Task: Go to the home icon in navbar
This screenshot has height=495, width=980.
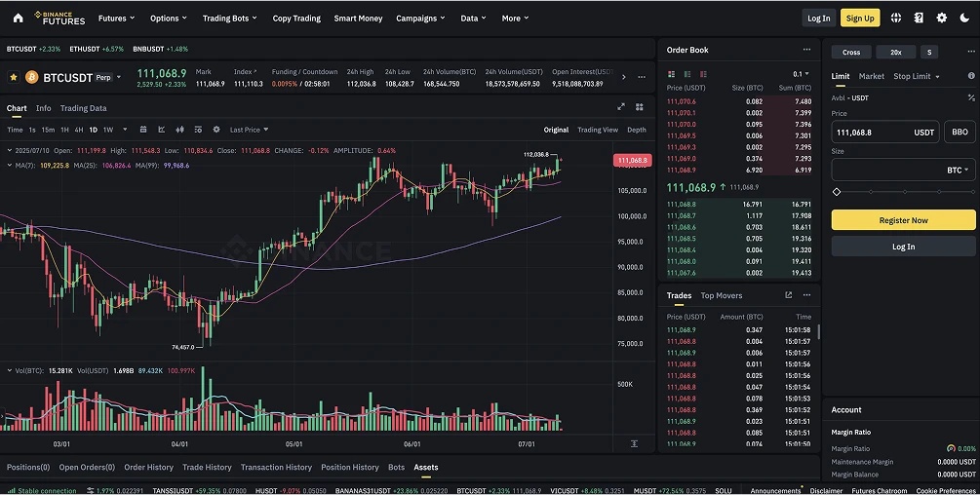Action: coord(19,19)
